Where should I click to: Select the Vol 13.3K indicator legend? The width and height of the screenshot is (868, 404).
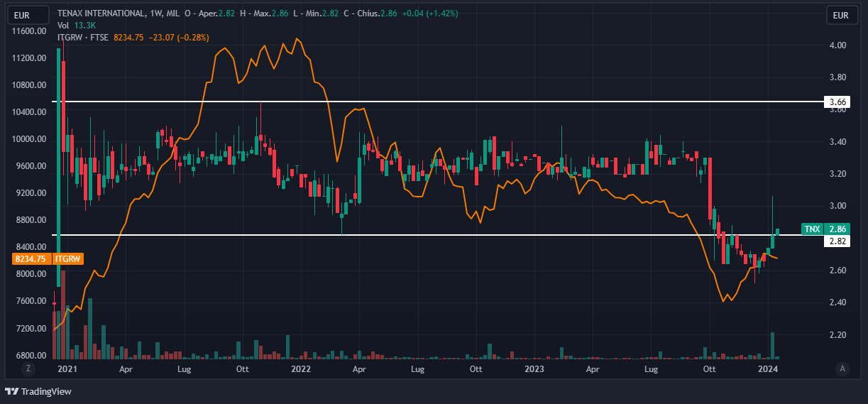75,26
